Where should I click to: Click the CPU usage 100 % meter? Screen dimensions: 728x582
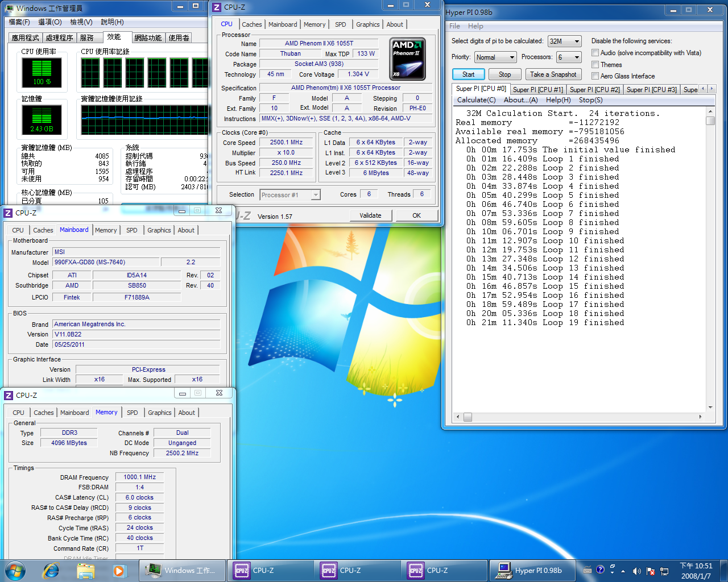click(x=42, y=73)
